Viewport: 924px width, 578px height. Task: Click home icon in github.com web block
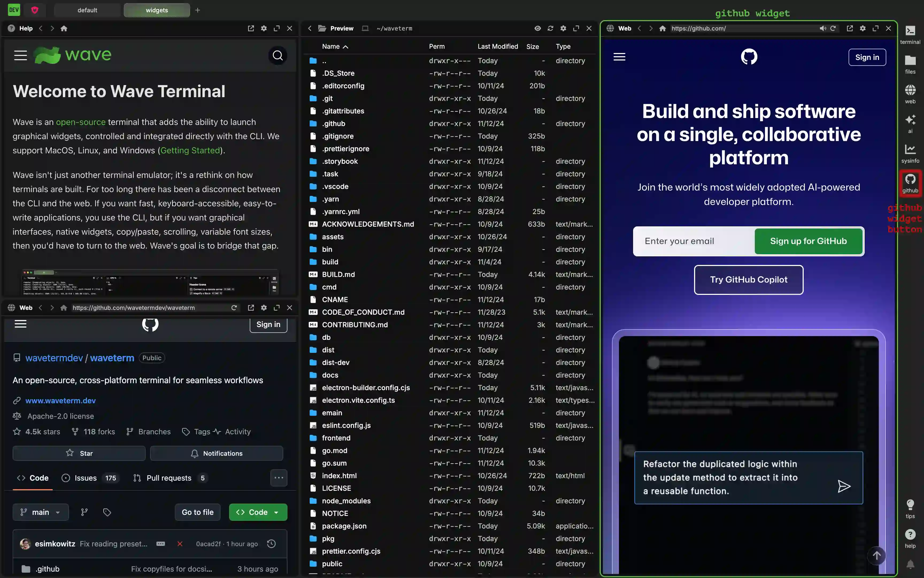(663, 28)
